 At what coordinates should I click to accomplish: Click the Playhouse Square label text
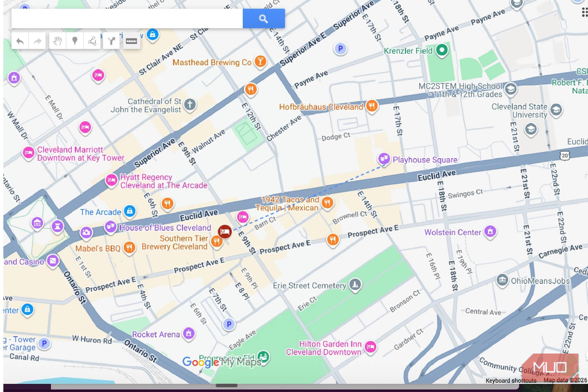click(x=425, y=160)
